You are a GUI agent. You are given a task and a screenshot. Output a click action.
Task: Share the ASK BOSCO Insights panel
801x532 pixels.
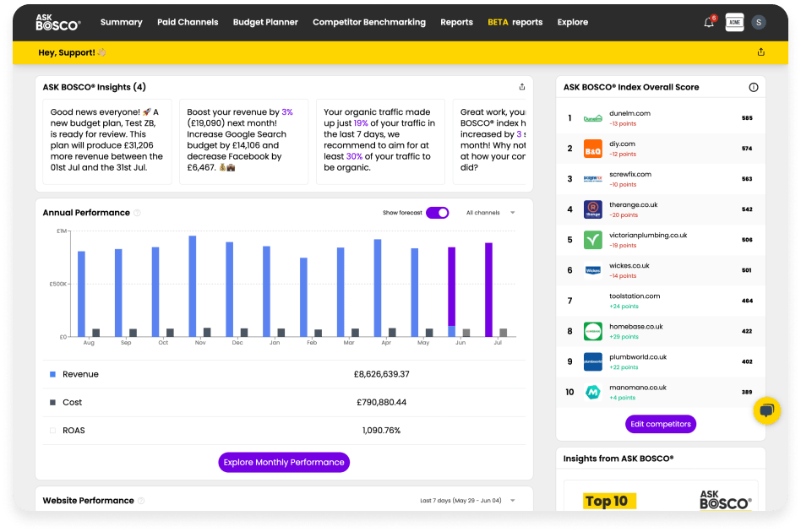(x=521, y=87)
